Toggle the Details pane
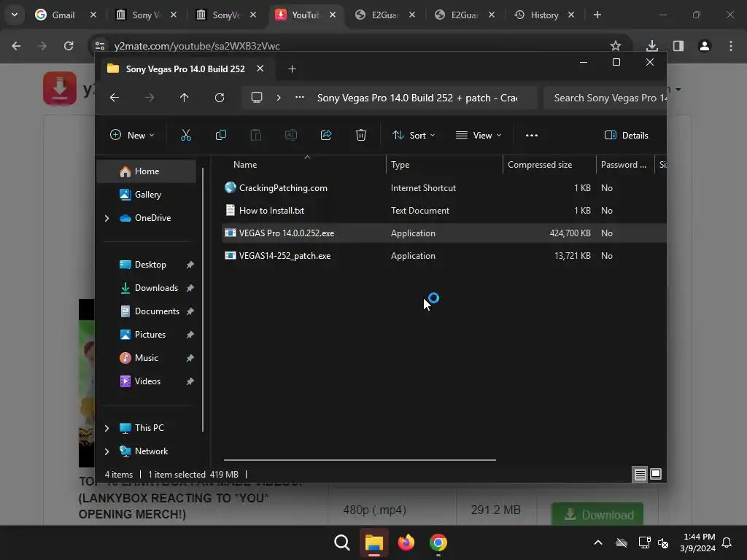Image resolution: width=747 pixels, height=560 pixels. coord(627,135)
